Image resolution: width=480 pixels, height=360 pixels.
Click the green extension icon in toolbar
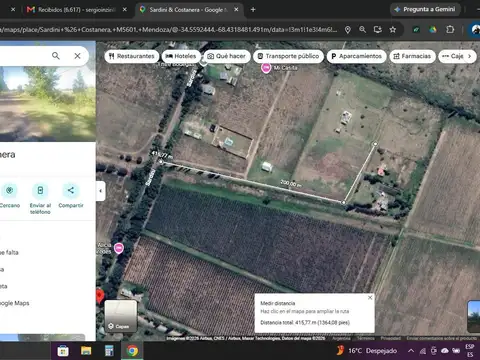[x=416, y=30]
